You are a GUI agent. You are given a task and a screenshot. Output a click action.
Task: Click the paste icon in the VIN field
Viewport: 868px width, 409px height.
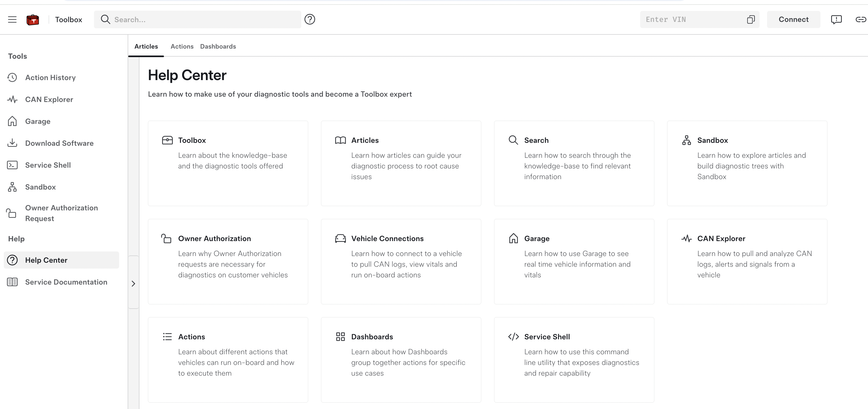[x=751, y=19]
